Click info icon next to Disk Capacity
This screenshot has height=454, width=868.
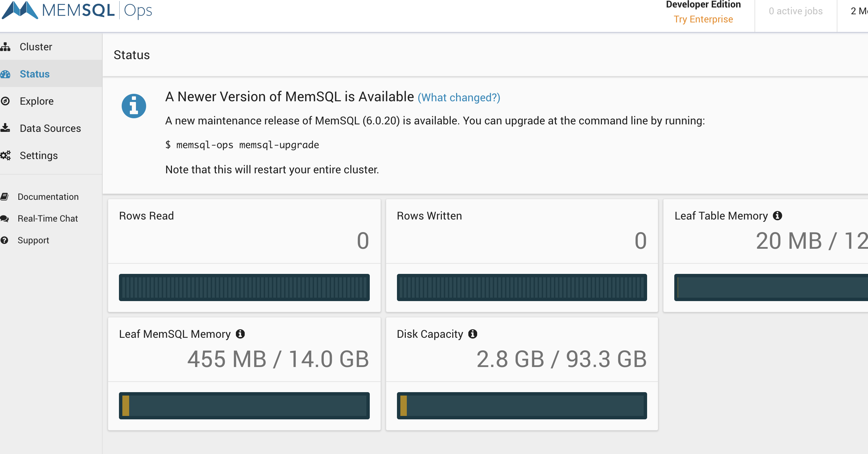[473, 334]
